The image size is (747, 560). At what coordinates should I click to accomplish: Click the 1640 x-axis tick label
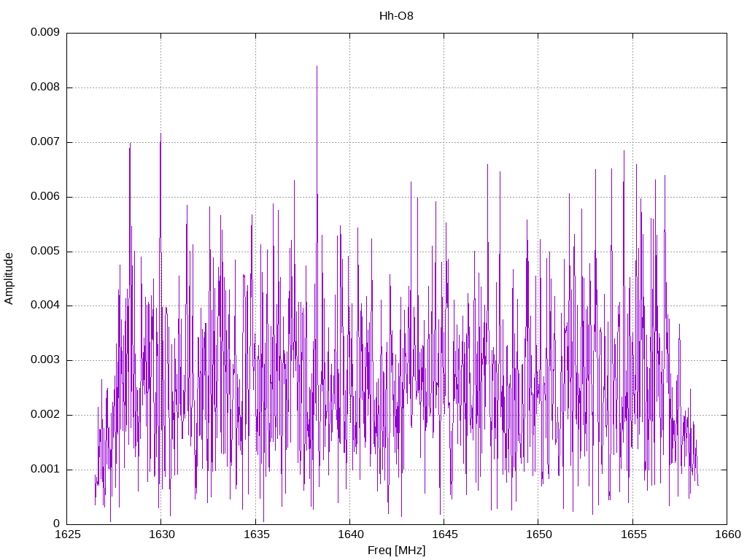click(350, 534)
